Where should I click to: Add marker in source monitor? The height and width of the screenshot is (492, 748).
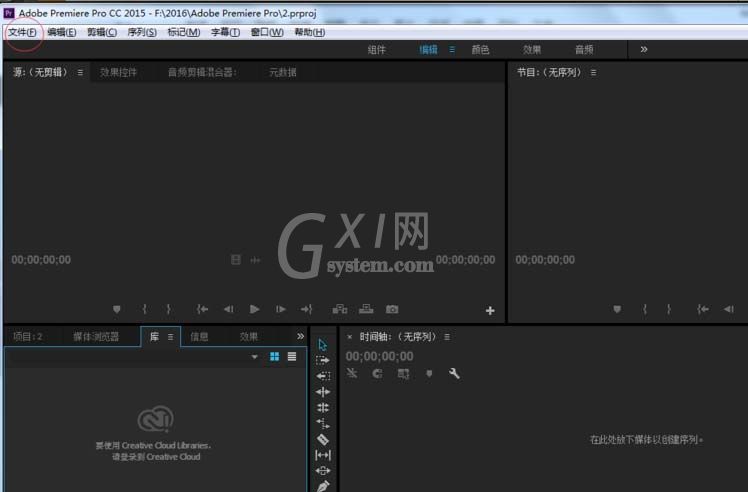click(116, 309)
